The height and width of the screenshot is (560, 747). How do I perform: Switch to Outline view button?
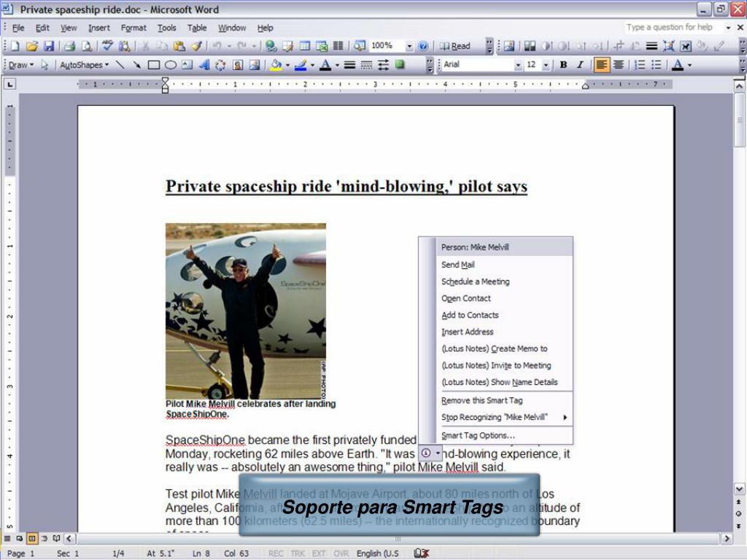pyautogui.click(x=44, y=538)
